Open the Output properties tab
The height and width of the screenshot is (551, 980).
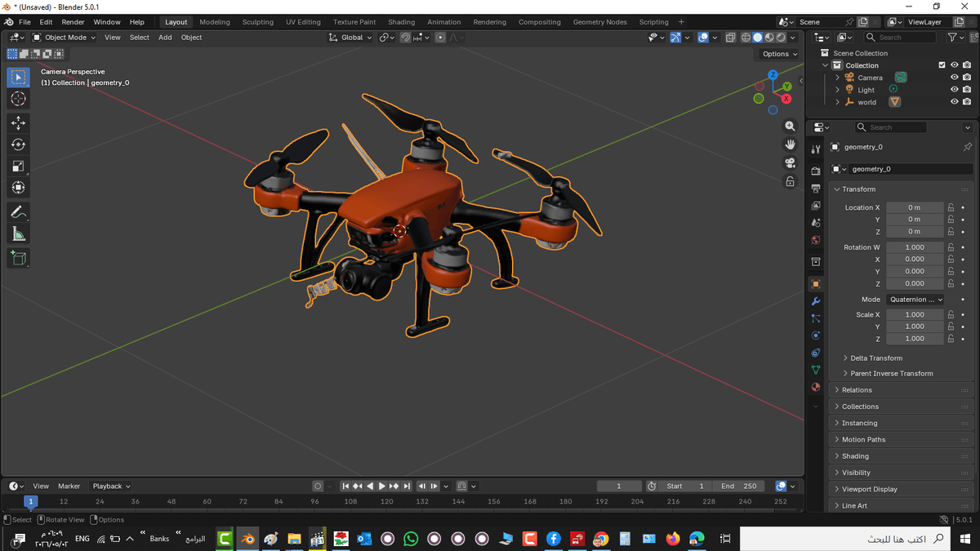click(815, 189)
